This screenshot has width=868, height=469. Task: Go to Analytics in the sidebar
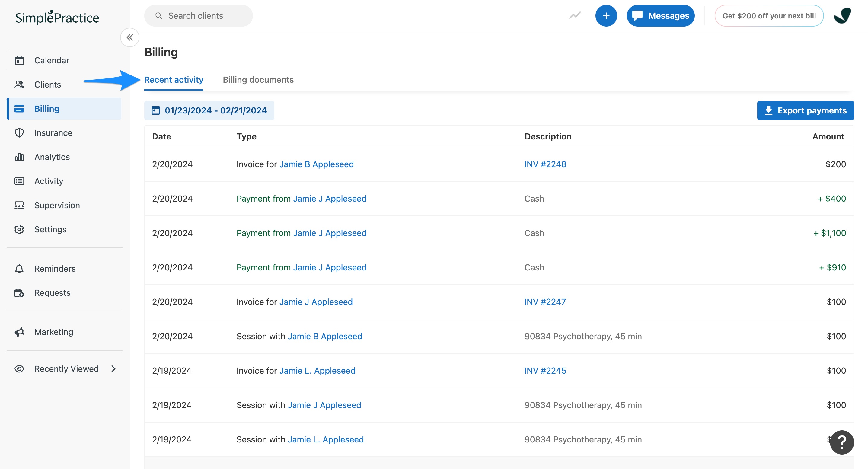(x=52, y=157)
